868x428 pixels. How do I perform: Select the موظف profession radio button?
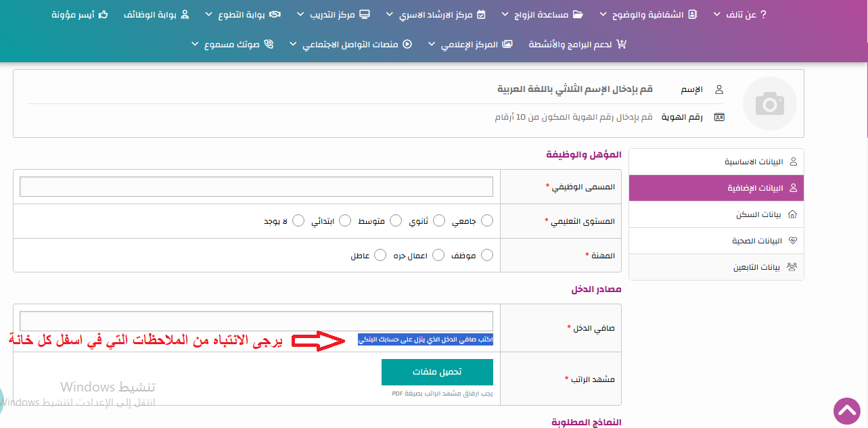pos(486,255)
